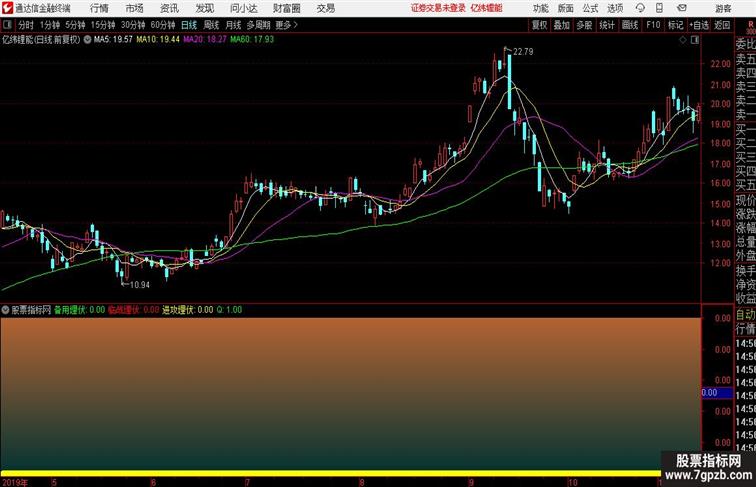
Task: Click the 2019年 date axis label
Action: 14,483
